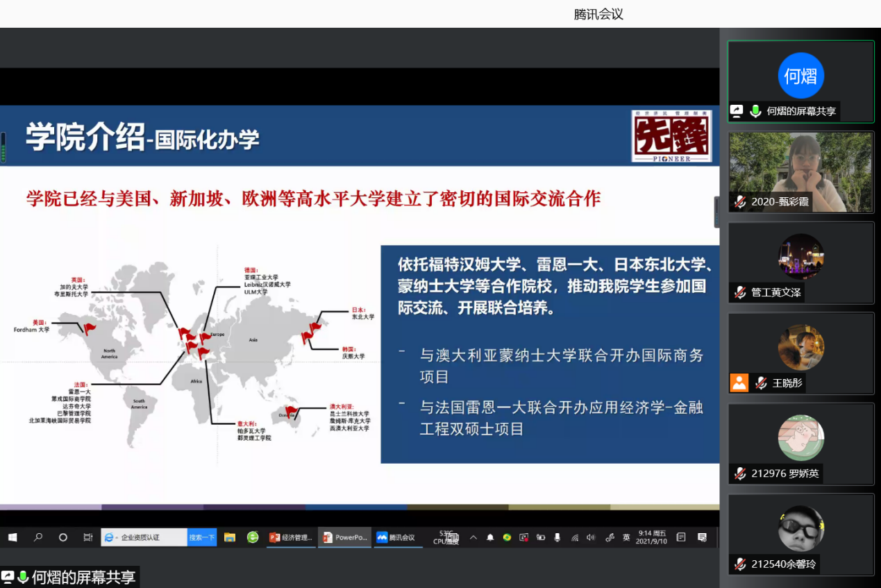
Task: Switch to 腾讯会议 taskbar window
Action: [x=398, y=537]
